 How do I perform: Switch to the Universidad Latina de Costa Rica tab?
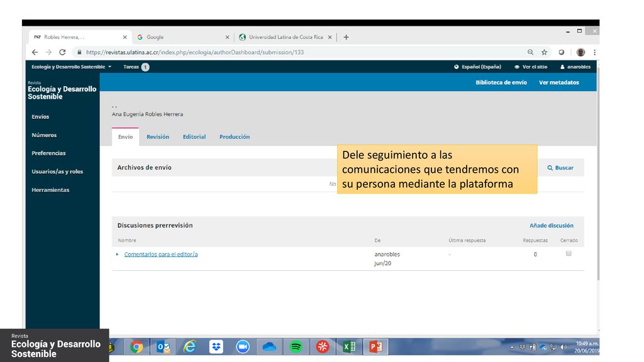(286, 37)
